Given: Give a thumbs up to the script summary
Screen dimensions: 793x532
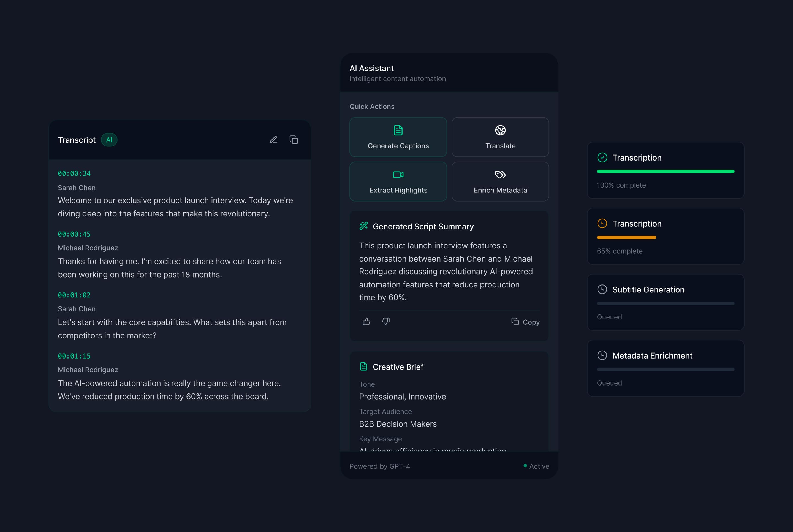Looking at the screenshot, I should 366,322.
